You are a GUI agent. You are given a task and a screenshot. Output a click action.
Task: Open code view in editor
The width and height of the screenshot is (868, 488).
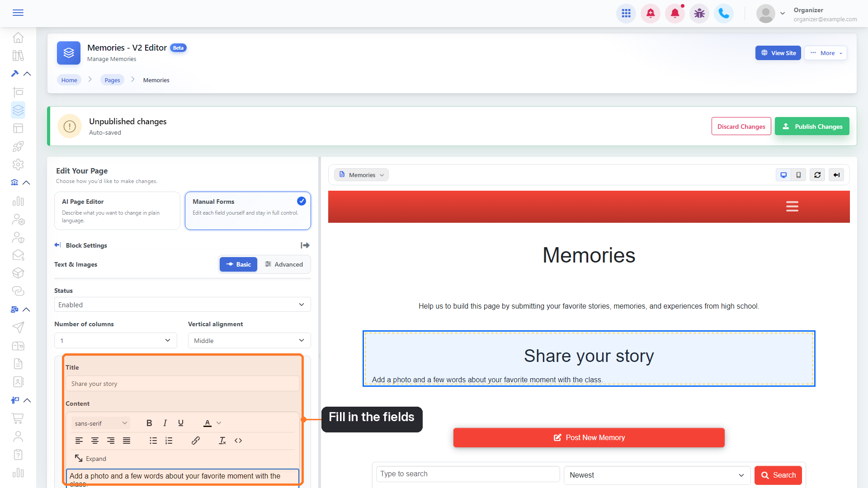[x=238, y=441]
